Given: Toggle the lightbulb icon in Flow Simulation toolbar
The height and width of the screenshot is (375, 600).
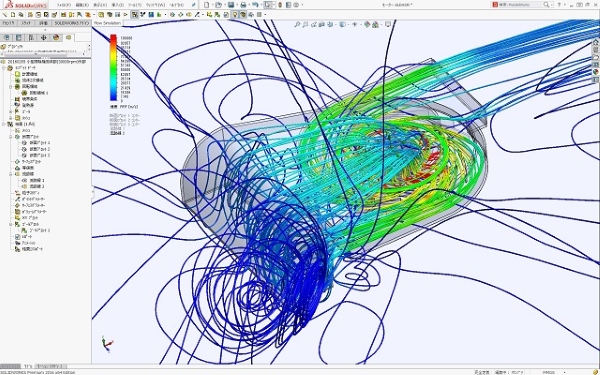Looking at the screenshot, I should pos(235,15).
